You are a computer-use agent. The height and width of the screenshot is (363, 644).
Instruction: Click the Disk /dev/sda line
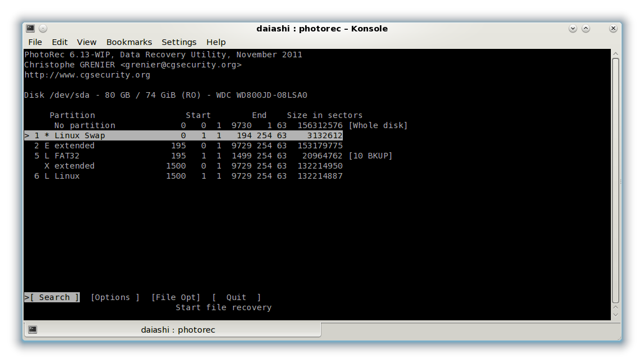[x=166, y=96]
